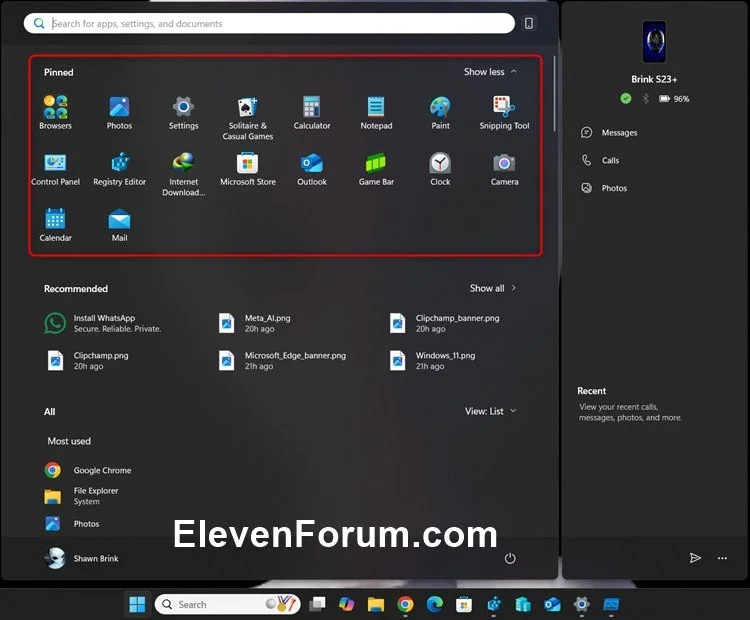This screenshot has width=750, height=620.
Task: Click the taskbar Start button
Action: click(137, 604)
